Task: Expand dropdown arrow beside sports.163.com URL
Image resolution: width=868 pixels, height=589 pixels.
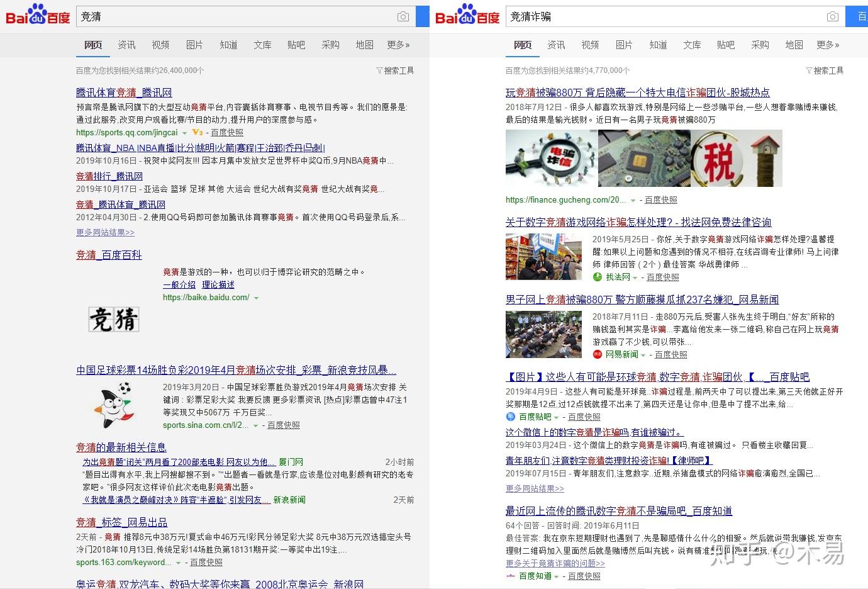Action: 178,563
